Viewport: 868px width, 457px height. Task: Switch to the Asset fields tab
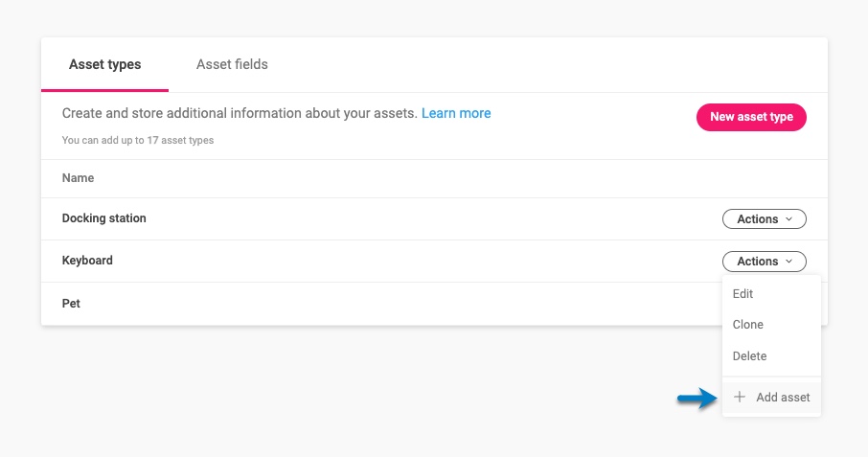click(232, 65)
